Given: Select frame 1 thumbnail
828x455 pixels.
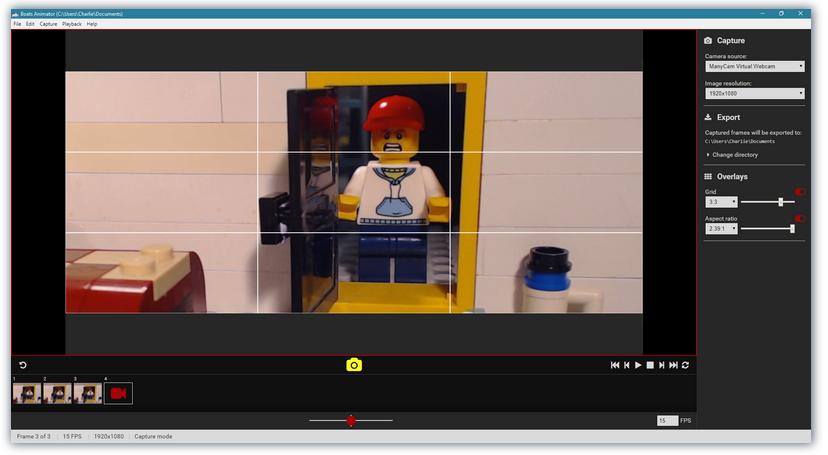Looking at the screenshot, I should [x=27, y=393].
